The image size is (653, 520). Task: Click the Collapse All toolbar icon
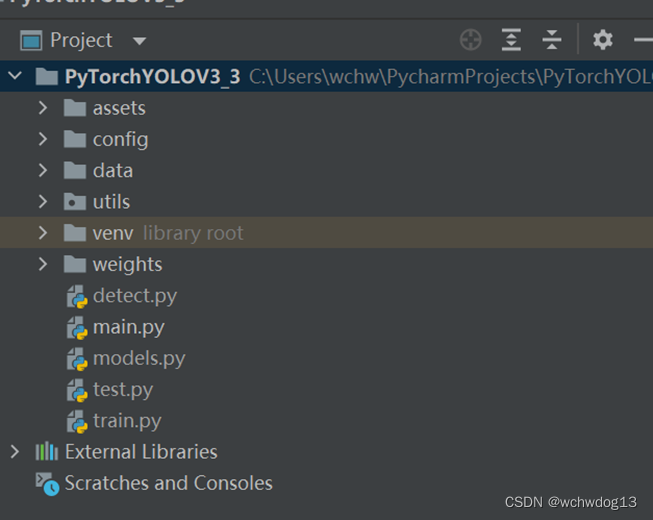tap(552, 40)
